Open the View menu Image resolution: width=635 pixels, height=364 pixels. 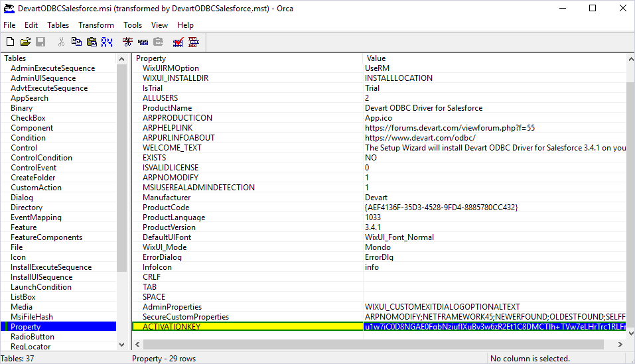[159, 25]
